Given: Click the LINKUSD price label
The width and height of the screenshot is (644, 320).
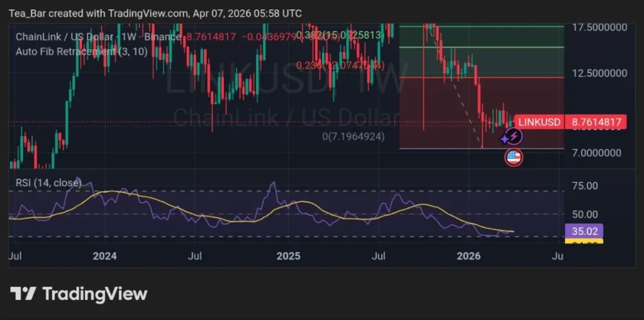Looking at the screenshot, I should [x=539, y=123].
